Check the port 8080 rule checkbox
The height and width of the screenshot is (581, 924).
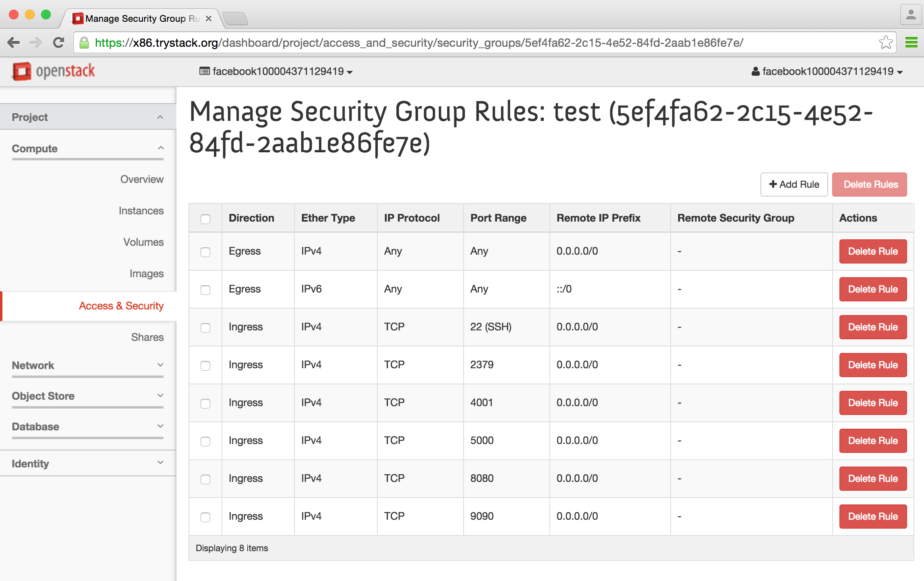click(x=205, y=479)
